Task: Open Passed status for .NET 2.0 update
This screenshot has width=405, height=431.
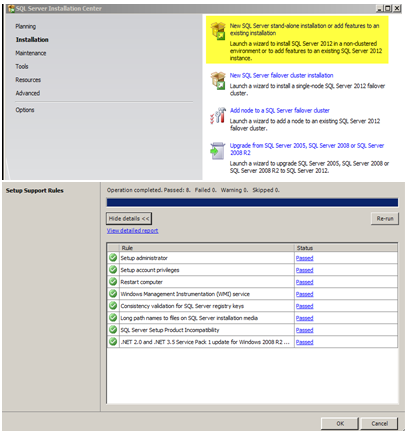Action: (x=304, y=342)
